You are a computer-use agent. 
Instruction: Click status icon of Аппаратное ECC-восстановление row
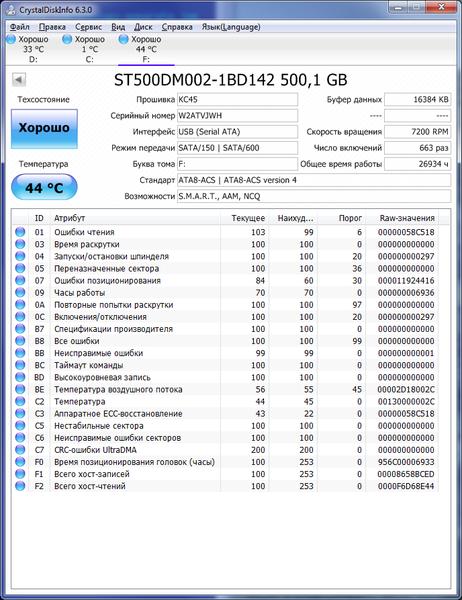pos(20,413)
